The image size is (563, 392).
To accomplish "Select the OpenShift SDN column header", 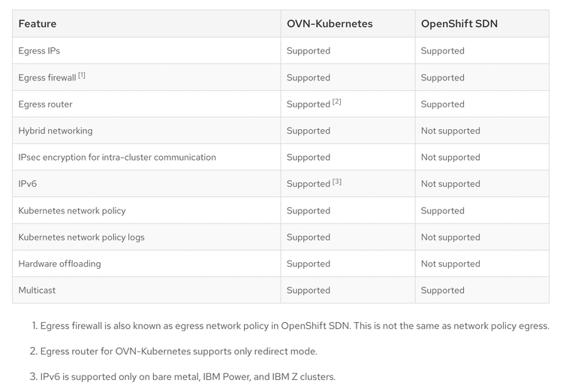I will (459, 24).
